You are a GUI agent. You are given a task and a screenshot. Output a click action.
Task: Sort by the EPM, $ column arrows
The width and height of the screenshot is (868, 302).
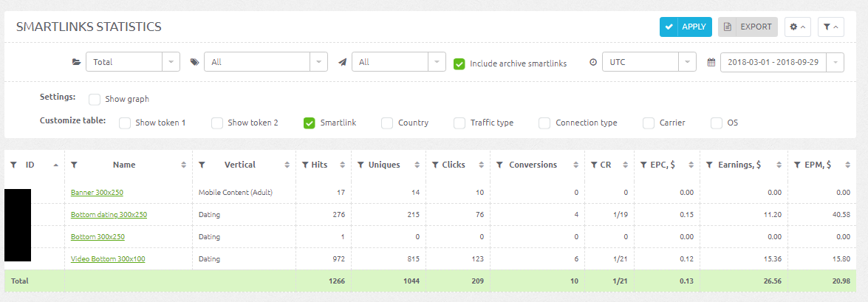pos(847,165)
